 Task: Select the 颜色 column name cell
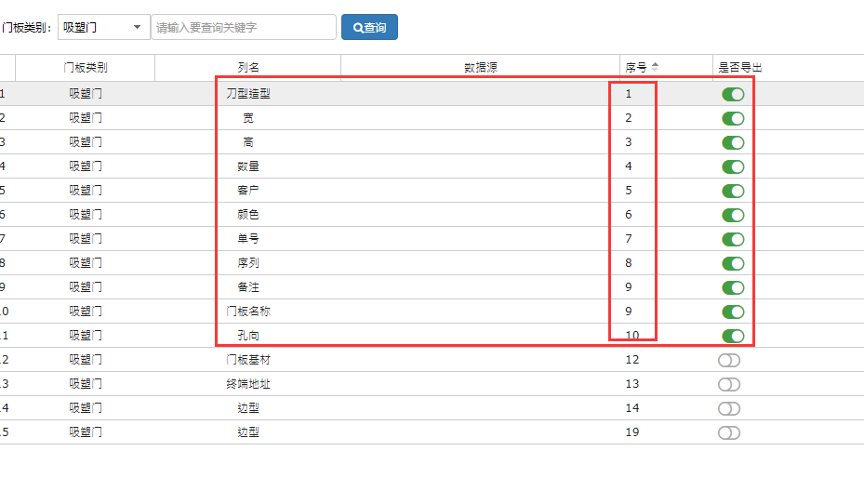(x=248, y=215)
